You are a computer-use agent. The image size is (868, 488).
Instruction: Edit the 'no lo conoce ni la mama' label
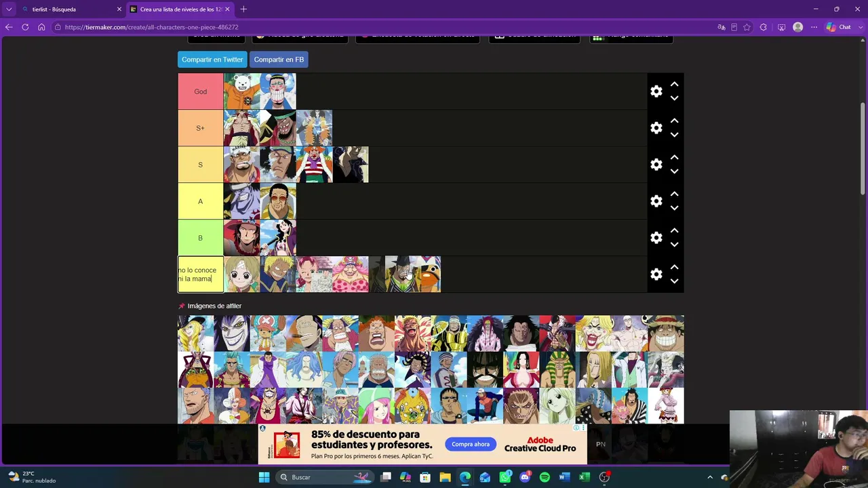[201, 274]
